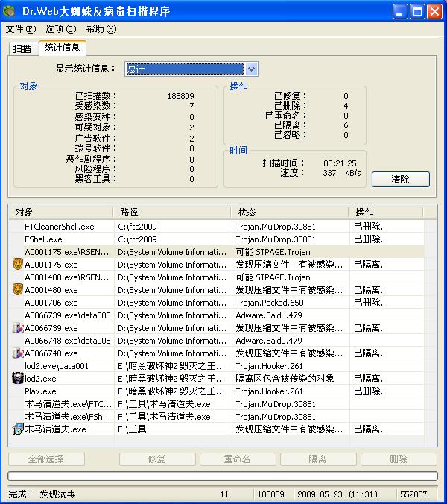447x504 pixels.
Task: Select the 统计信息 tab
Action: pos(62,48)
